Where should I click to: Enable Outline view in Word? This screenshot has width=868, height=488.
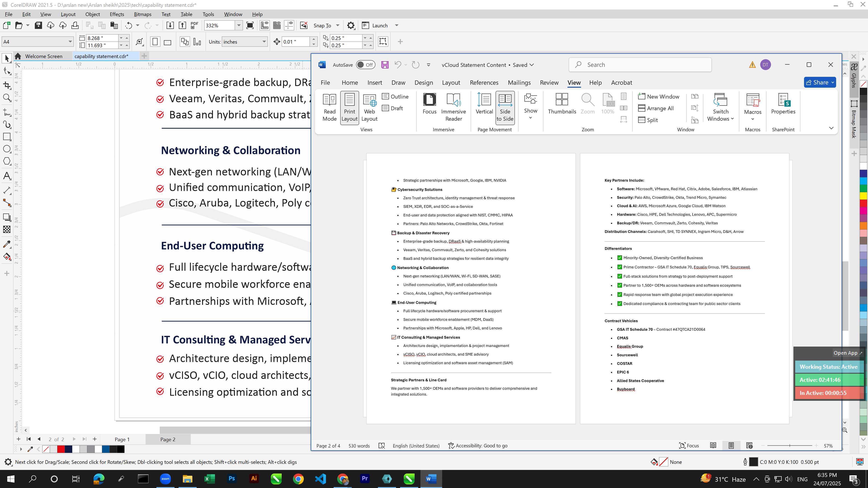coord(395,97)
